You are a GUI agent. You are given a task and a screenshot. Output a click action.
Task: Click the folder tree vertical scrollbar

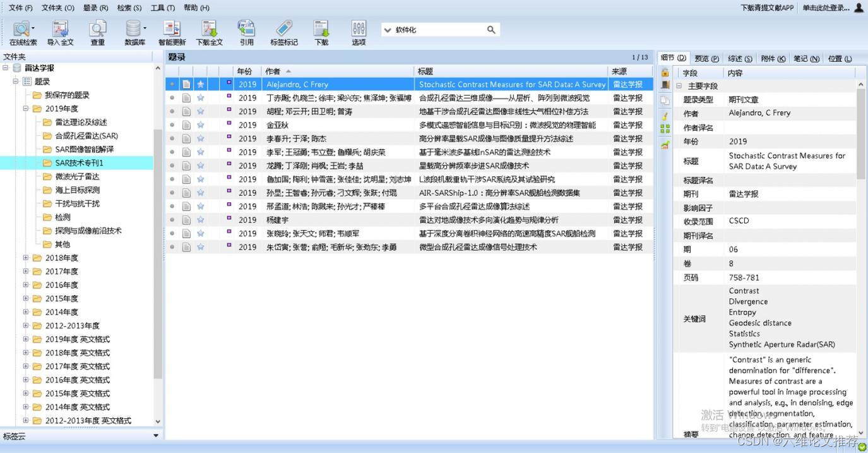158,253
